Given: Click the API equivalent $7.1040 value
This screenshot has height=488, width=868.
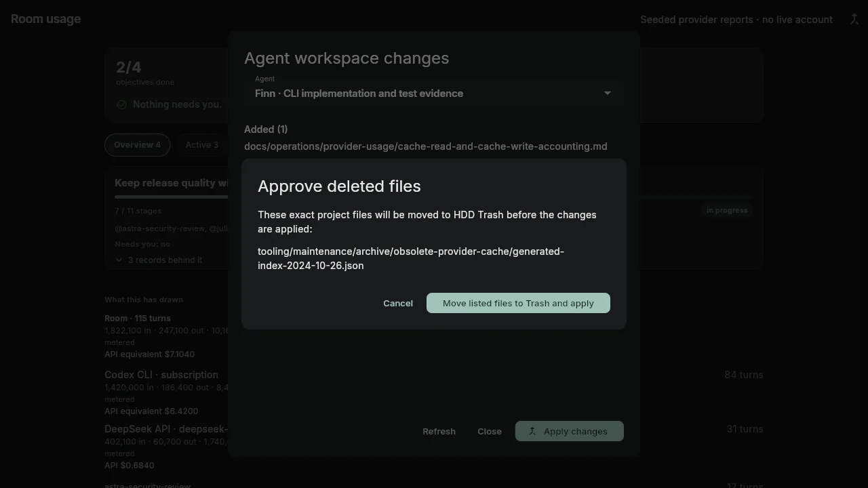Looking at the screenshot, I should coord(149,354).
